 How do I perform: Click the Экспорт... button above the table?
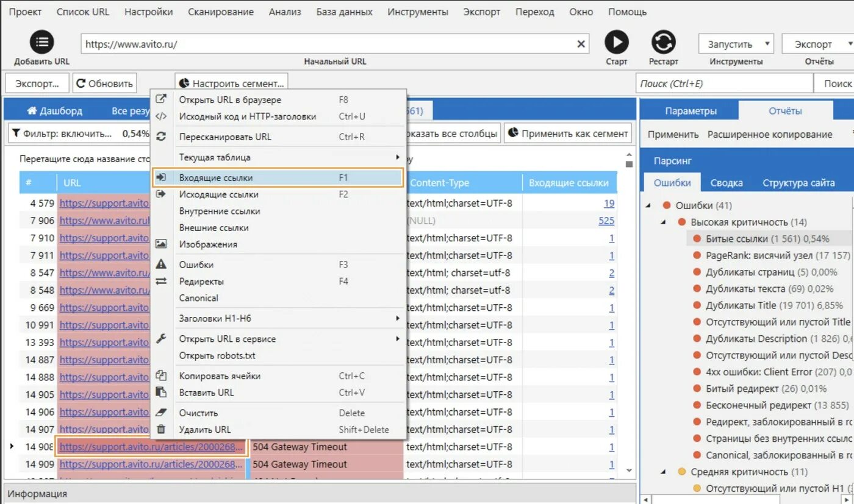point(37,83)
